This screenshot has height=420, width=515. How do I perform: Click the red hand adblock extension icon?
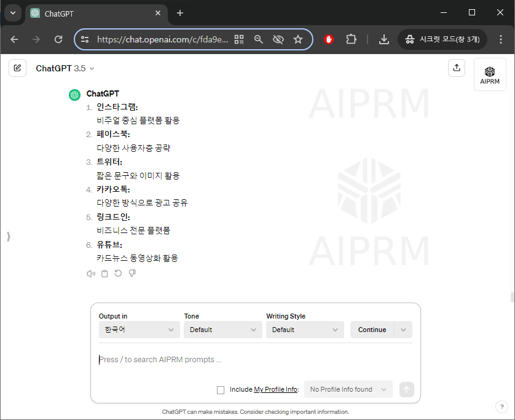[x=329, y=39]
